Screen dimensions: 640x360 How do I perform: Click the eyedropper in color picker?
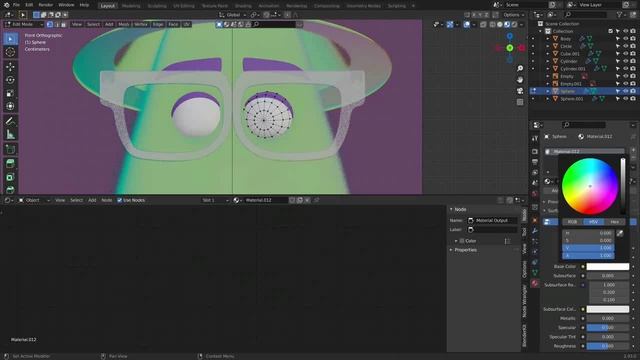pos(620,233)
